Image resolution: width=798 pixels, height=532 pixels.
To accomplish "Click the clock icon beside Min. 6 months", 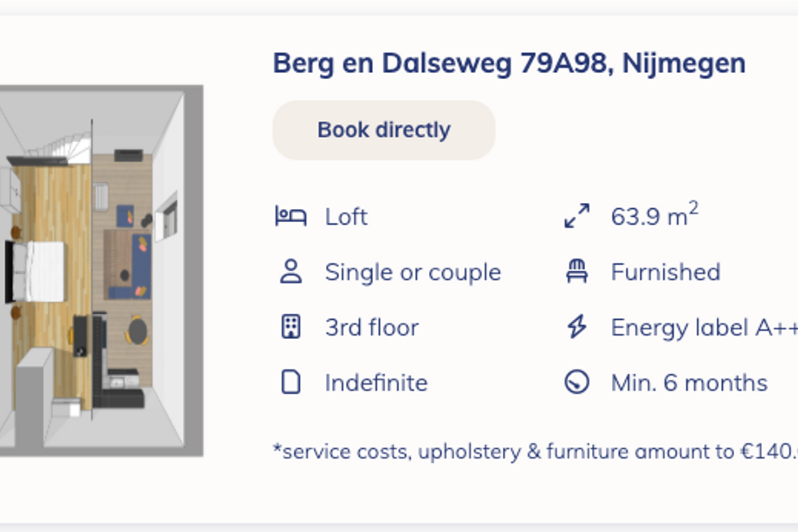I will (577, 382).
